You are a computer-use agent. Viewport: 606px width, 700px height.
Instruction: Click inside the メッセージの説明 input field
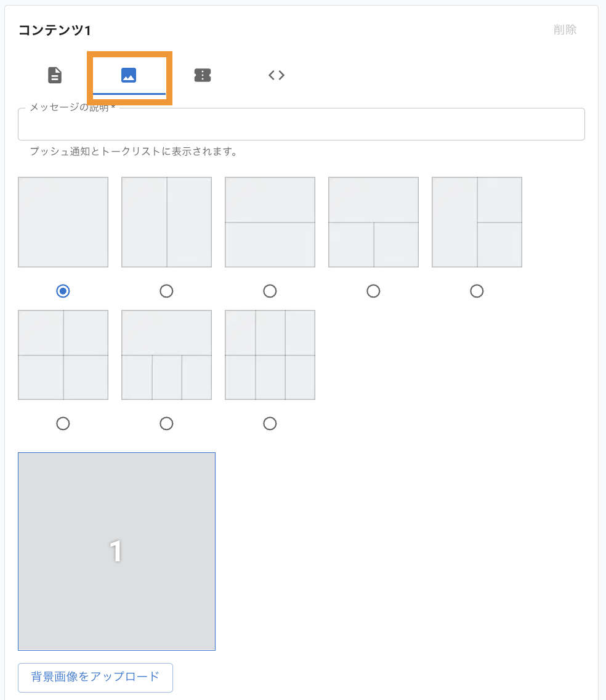pos(301,124)
